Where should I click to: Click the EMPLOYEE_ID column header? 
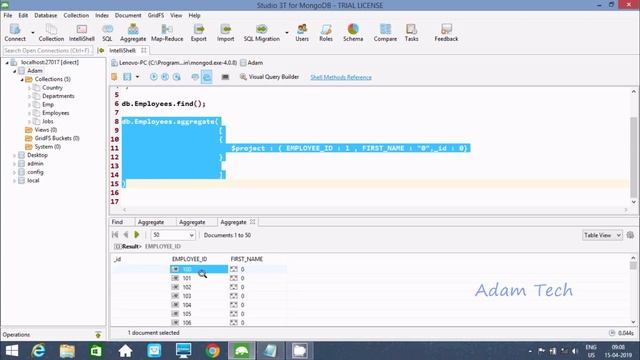[x=189, y=259]
